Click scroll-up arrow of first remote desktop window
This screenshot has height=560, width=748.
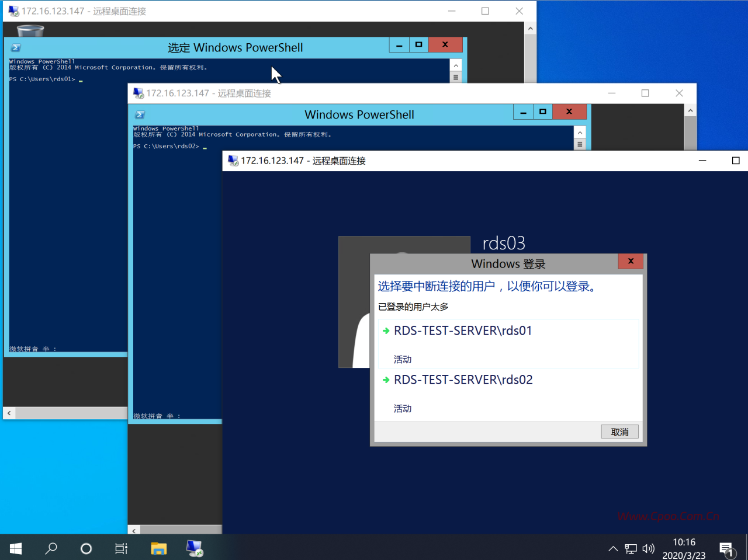click(x=530, y=28)
